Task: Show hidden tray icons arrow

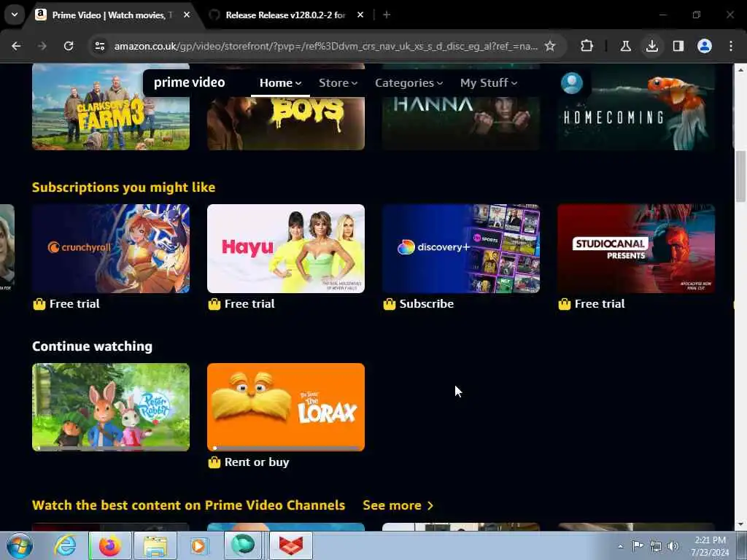Action: [620, 546]
